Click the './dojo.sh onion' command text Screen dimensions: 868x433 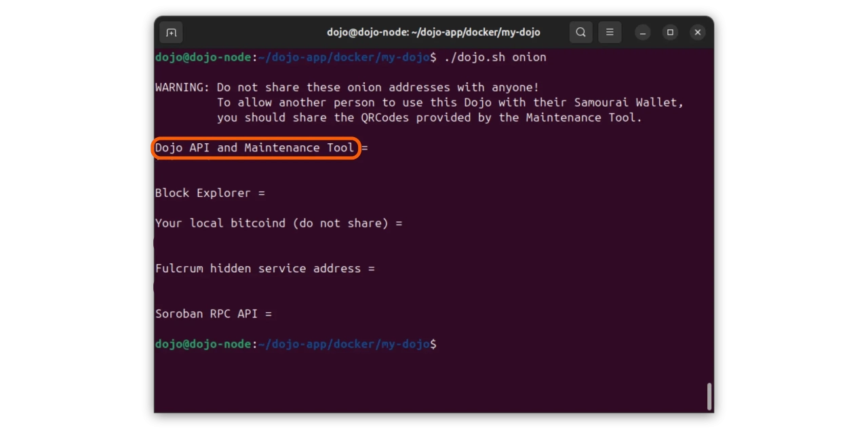[x=495, y=58]
